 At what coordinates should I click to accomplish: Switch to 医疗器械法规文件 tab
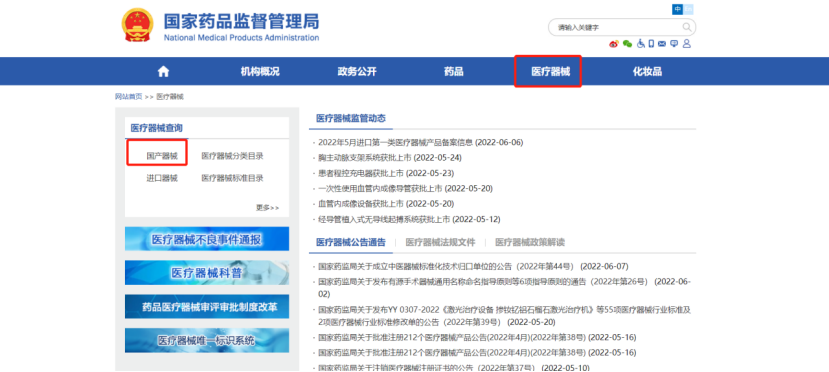pyautogui.click(x=440, y=243)
